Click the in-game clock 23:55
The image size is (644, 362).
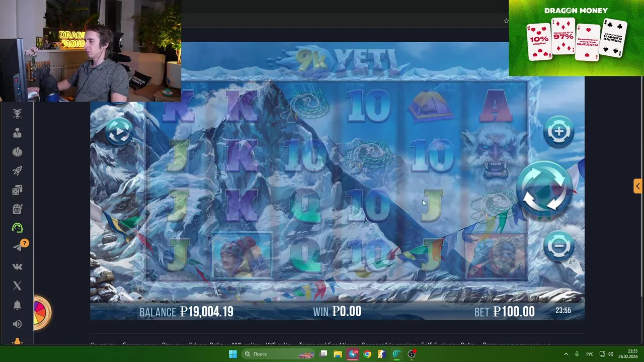pyautogui.click(x=563, y=311)
